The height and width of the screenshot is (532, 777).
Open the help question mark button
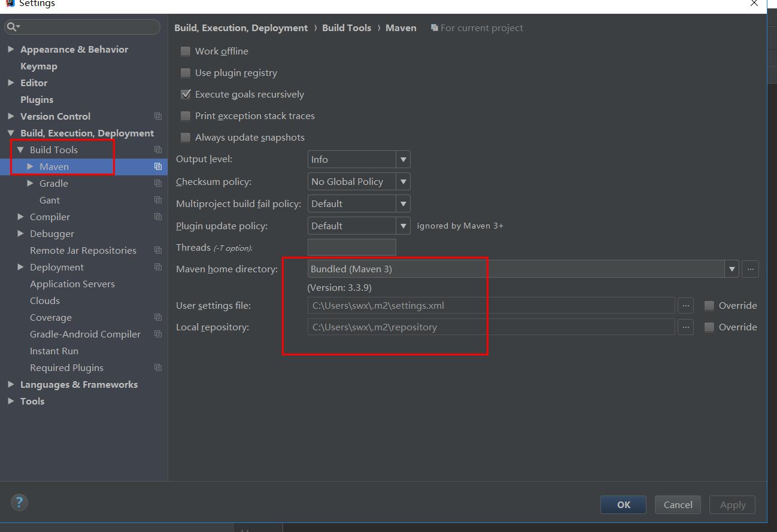(19, 503)
